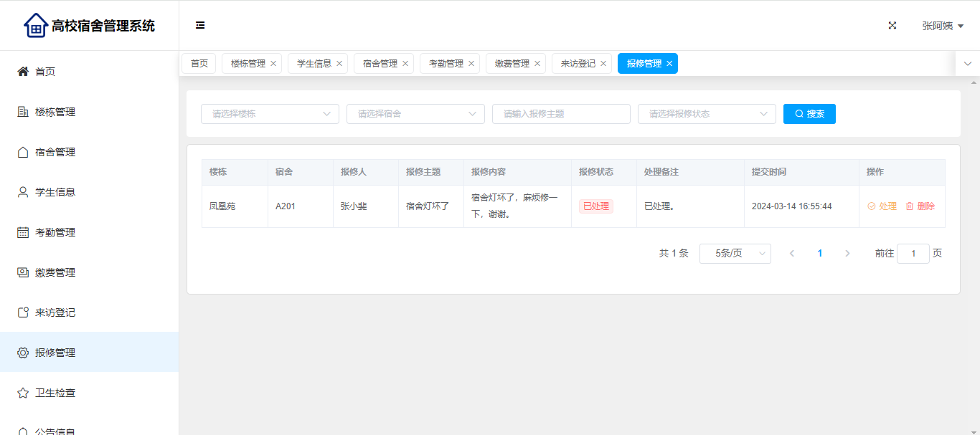
Task: Select 宿舍管理 in the sidebar
Action: (x=55, y=152)
